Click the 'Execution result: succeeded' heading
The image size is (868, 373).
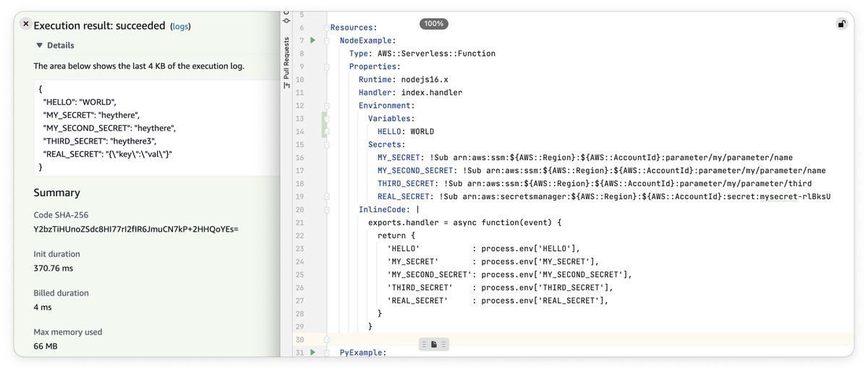point(100,25)
